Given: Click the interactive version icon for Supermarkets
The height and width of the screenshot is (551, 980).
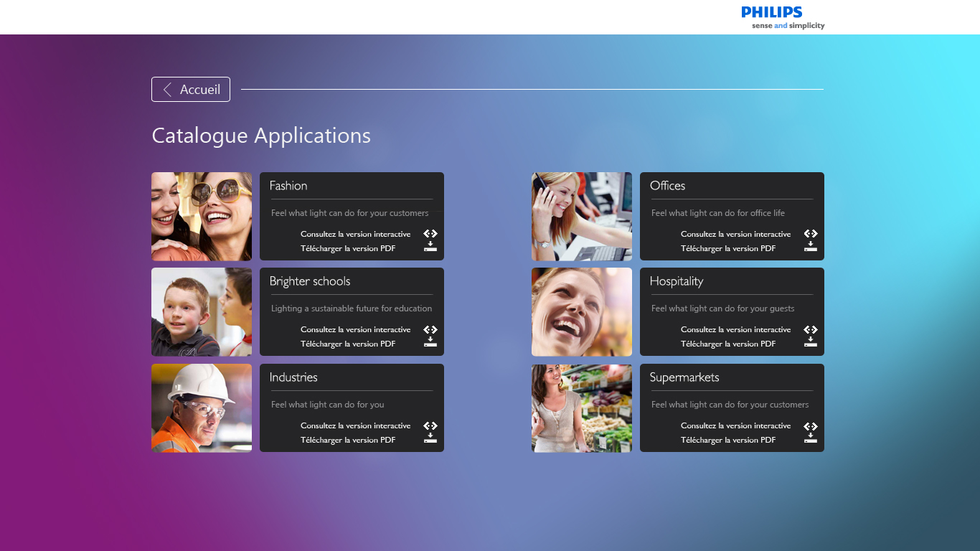Looking at the screenshot, I should click(810, 425).
